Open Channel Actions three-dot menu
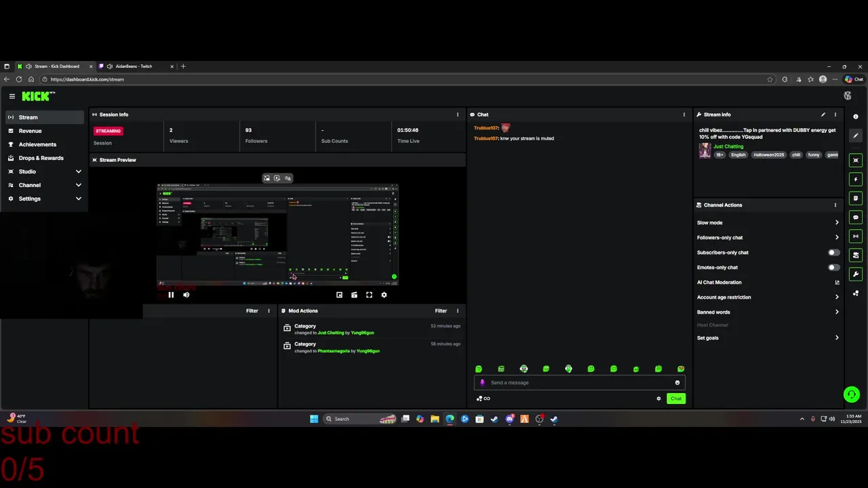The image size is (868, 488). (835, 205)
